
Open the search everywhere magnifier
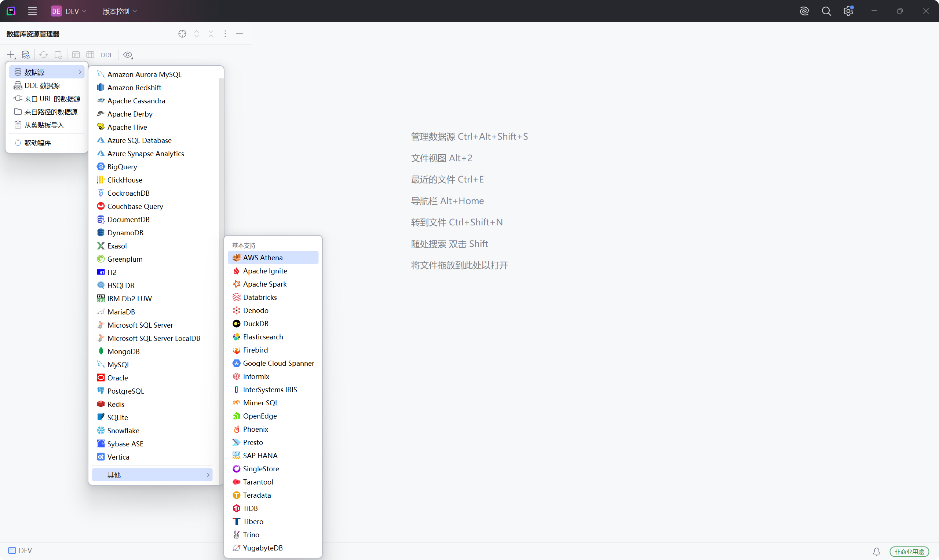(826, 11)
